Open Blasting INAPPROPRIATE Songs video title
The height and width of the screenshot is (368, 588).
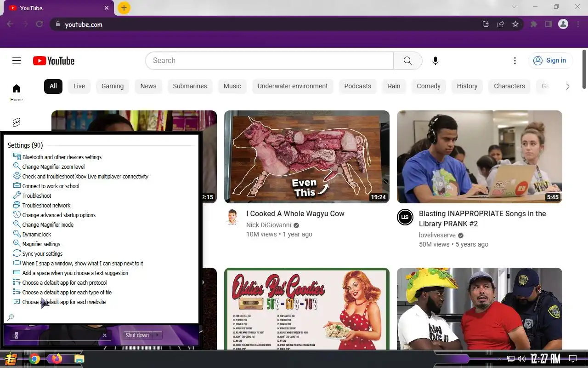[482, 218]
